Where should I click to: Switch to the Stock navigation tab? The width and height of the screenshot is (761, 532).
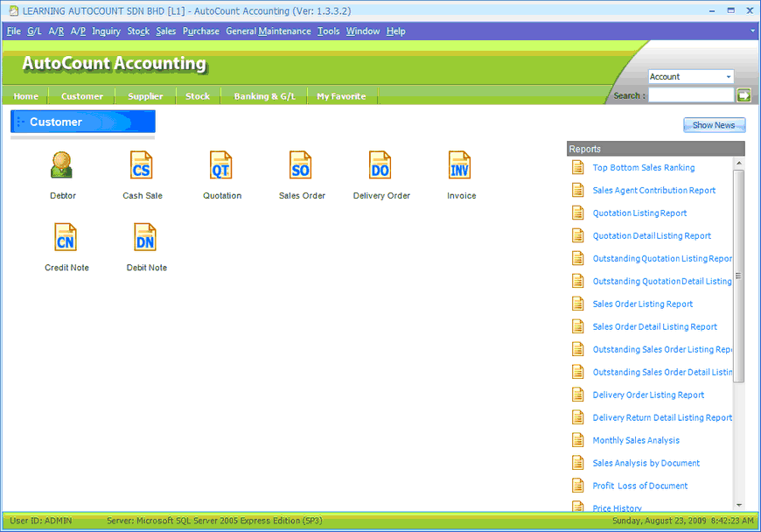click(x=198, y=96)
